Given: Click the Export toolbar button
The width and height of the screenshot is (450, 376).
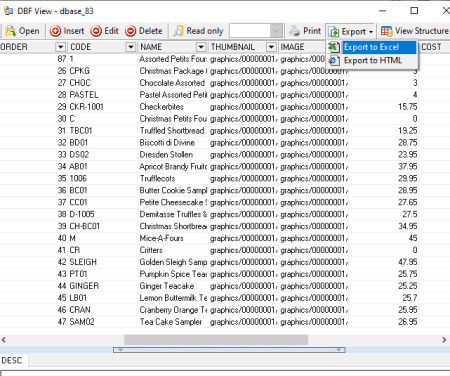Looking at the screenshot, I should (351, 31).
